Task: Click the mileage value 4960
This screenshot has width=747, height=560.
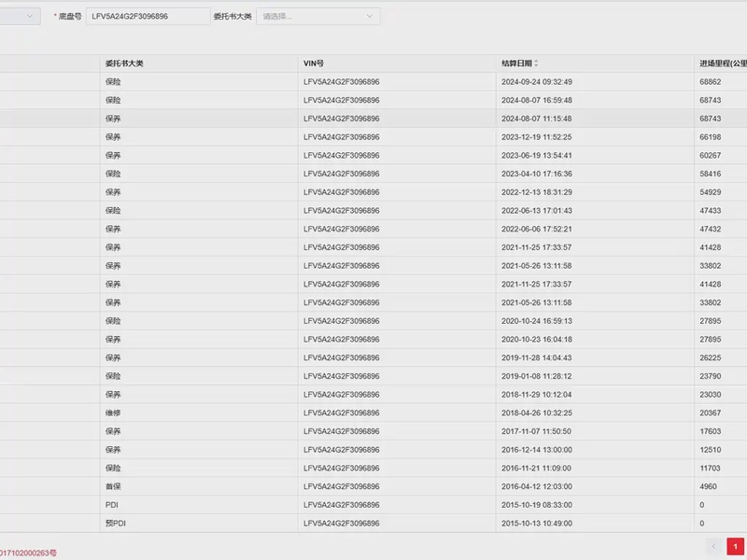Action: pyautogui.click(x=708, y=486)
